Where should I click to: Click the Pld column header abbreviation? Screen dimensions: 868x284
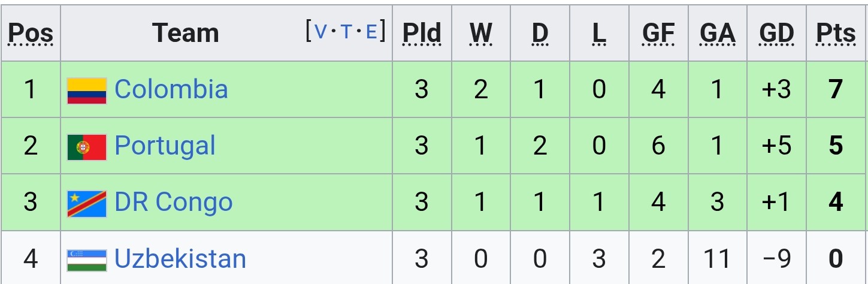pyautogui.click(x=422, y=34)
